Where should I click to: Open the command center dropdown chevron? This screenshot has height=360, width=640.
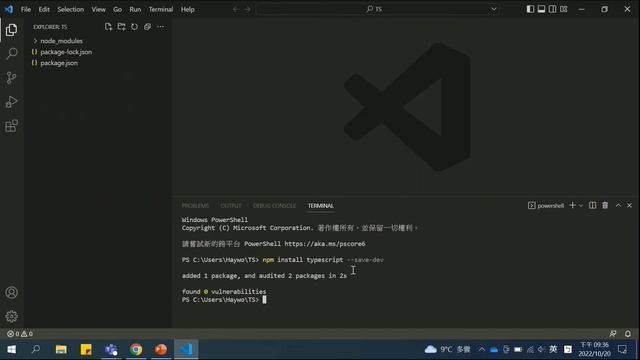point(494,9)
